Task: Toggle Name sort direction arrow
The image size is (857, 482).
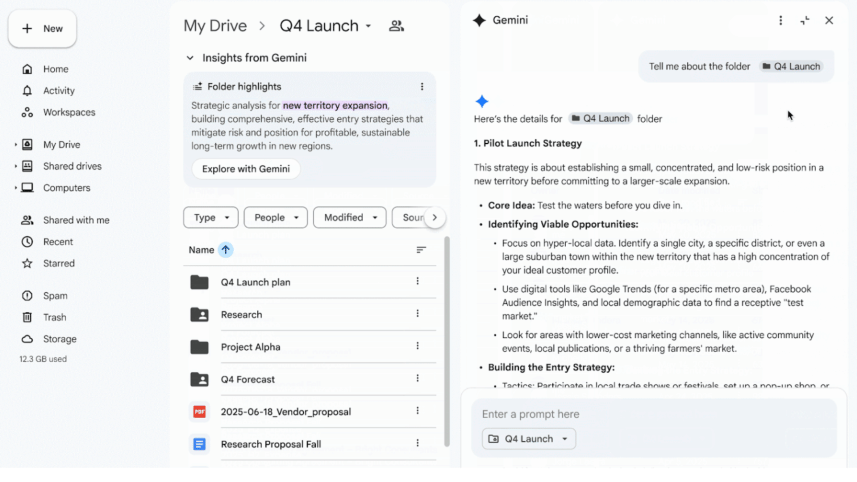Action: (x=226, y=250)
